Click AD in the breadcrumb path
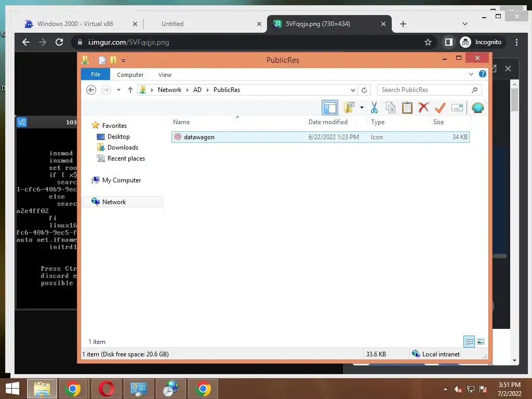 tap(197, 90)
